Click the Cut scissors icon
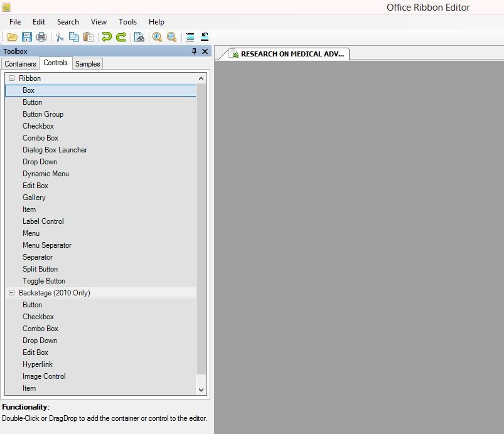Screen dimensions: 504x434 60,36
